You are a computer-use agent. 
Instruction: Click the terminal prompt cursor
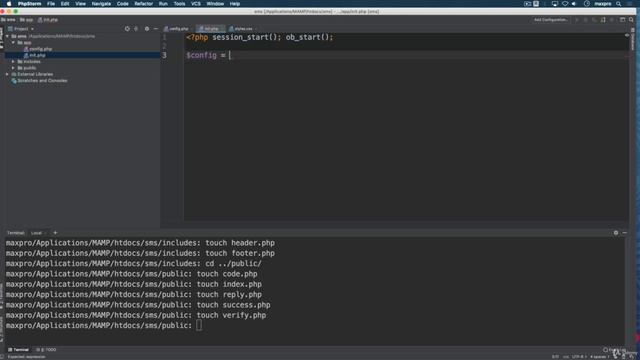[199, 325]
